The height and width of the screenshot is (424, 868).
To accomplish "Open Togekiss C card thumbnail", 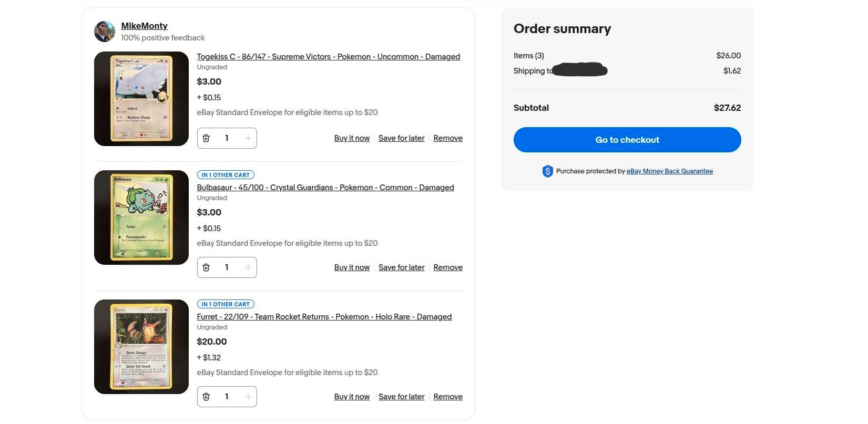I will [x=141, y=99].
